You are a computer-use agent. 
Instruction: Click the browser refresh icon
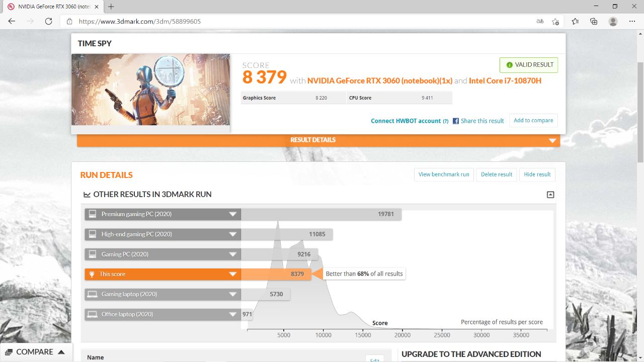[48, 21]
